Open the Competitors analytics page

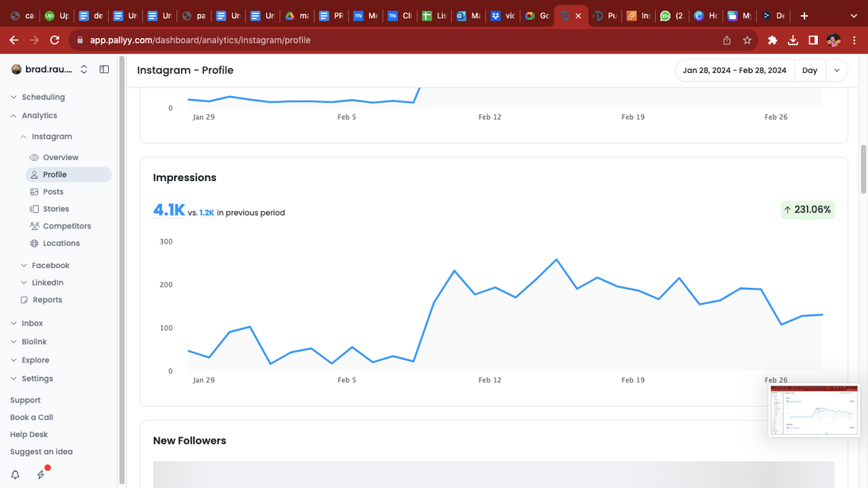[x=68, y=226]
